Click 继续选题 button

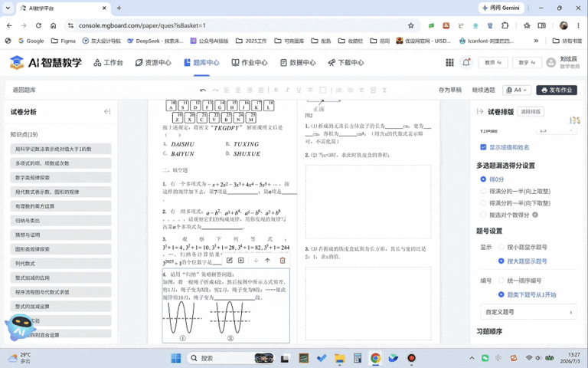pyautogui.click(x=483, y=90)
